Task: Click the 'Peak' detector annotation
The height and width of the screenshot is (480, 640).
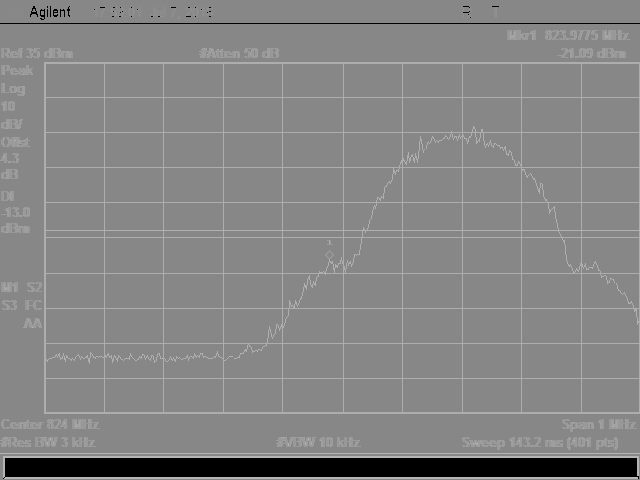Action: (17, 70)
